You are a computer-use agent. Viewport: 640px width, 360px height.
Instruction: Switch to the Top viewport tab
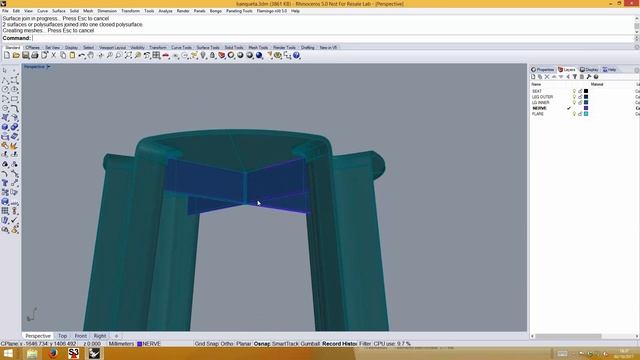(x=62, y=336)
